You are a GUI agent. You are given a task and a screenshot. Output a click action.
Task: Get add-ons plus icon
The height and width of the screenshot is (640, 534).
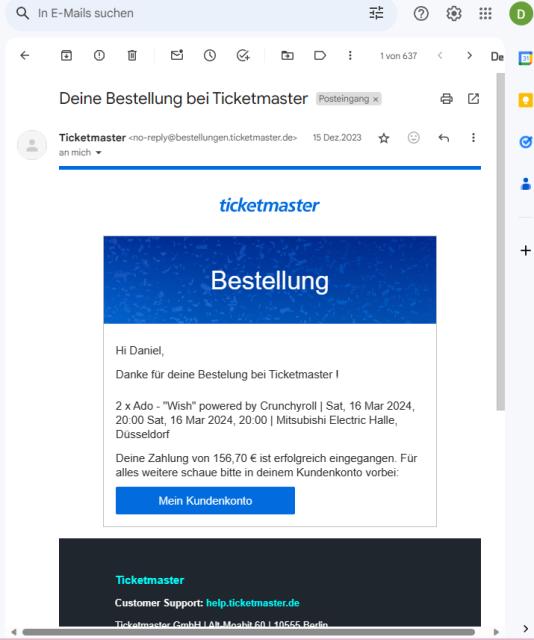526,250
